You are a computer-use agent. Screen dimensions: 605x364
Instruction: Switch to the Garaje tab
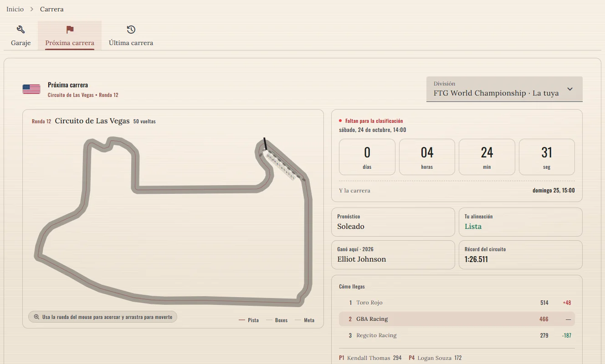pos(21,35)
